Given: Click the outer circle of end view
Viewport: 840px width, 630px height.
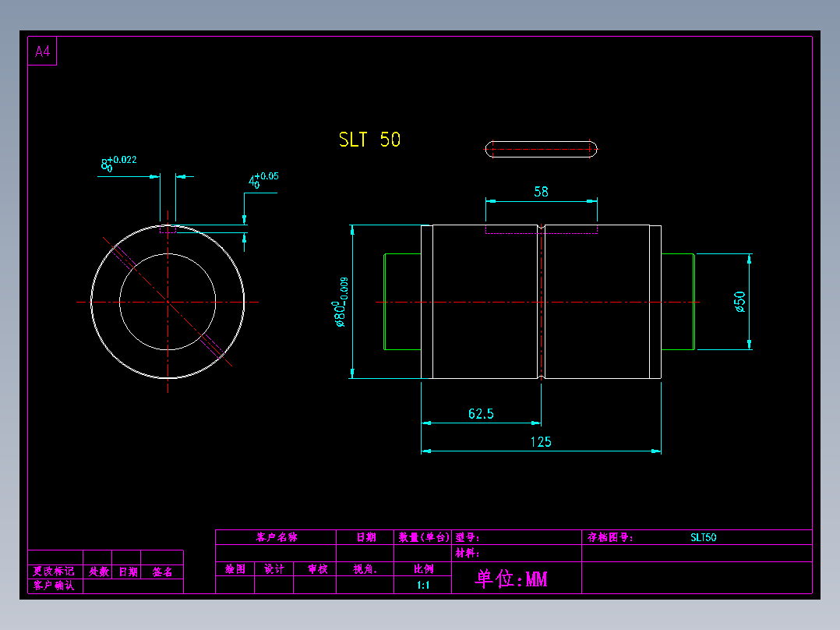Looking at the screenshot, I should (168, 302).
